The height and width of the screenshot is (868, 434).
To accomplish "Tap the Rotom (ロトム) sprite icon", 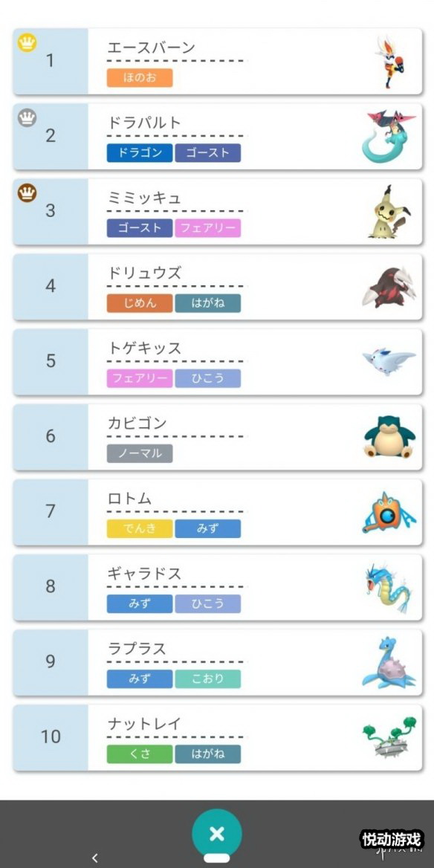I will pyautogui.click(x=388, y=513).
